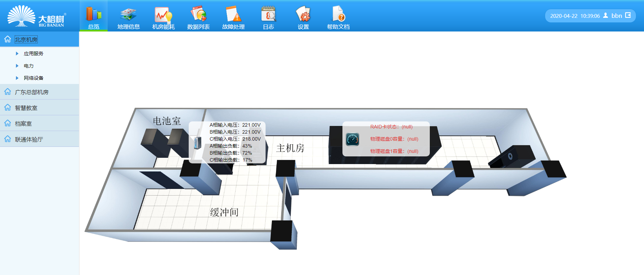
Task: Click the bbn username in the header
Action: point(617,15)
